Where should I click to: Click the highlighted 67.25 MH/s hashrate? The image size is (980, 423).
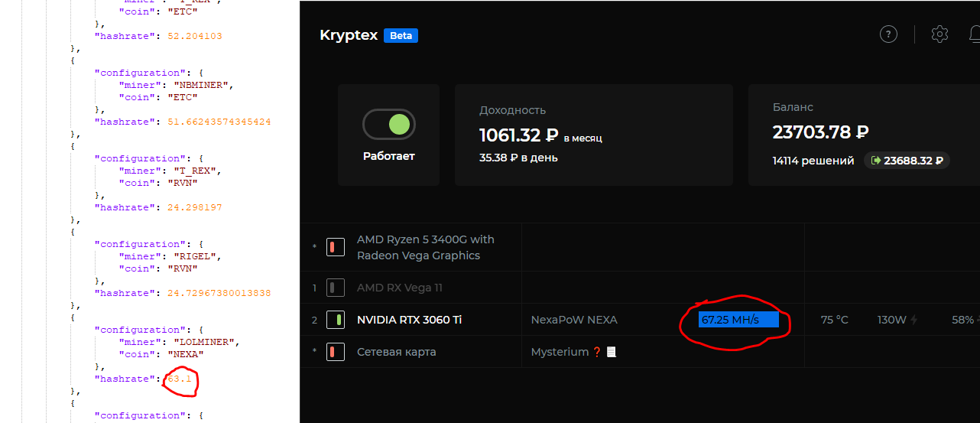pyautogui.click(x=738, y=320)
